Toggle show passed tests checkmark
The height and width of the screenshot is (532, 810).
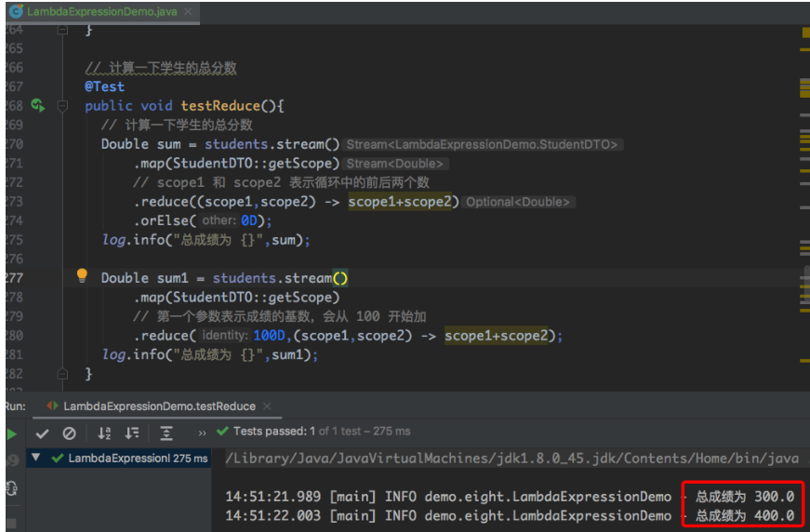click(43, 433)
